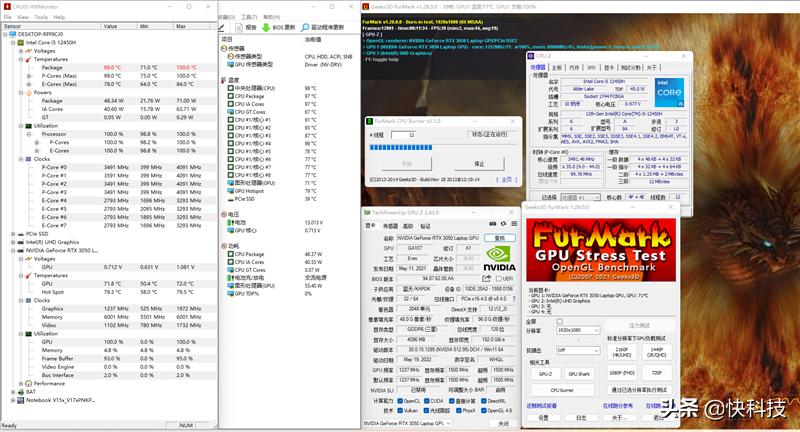Image resolution: width=800 pixels, height=432 pixels.
Task: Open the homepage link in CPU Burner
Action: (507, 180)
